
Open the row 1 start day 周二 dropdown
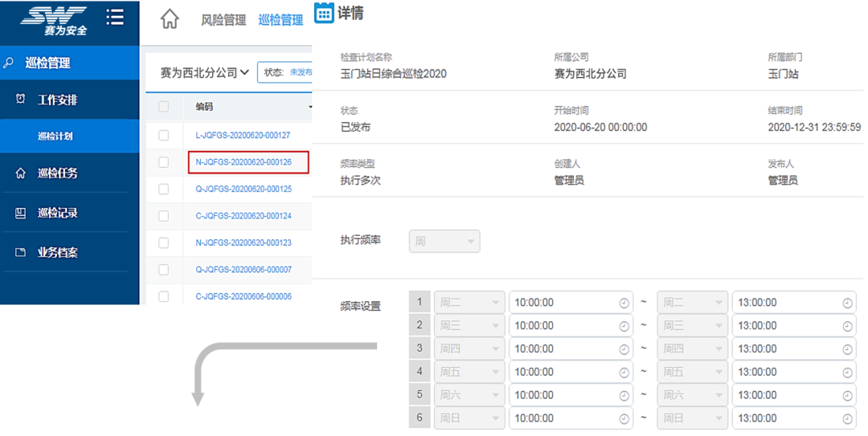[469, 303]
